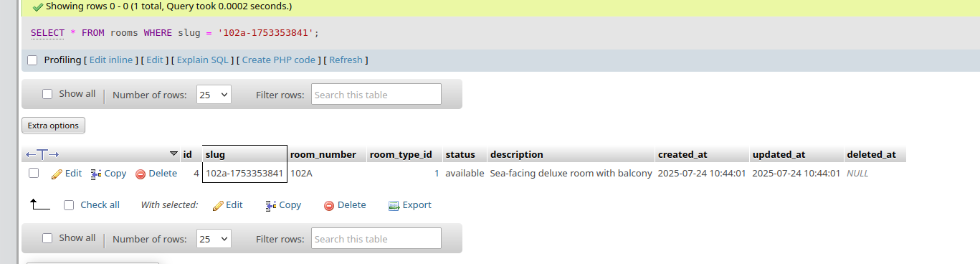Screen dimensions: 980x264
Task: Select the row checkbox for id 4
Action: (x=34, y=173)
